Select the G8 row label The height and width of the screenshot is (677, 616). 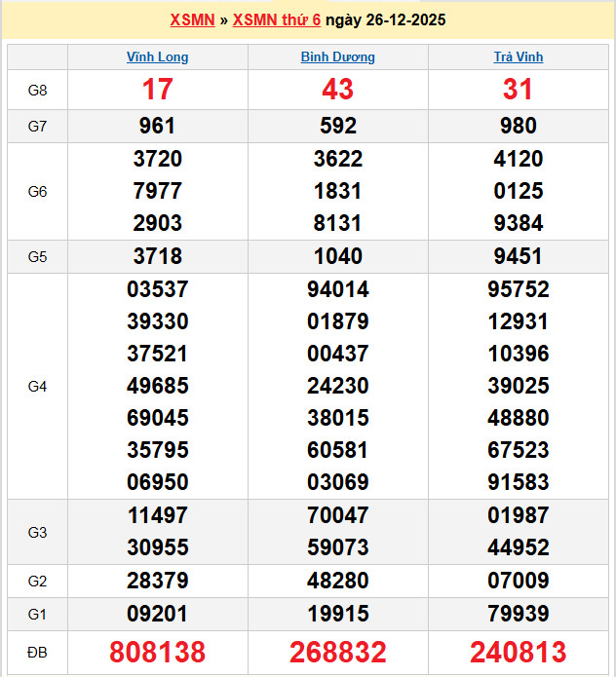(x=37, y=91)
